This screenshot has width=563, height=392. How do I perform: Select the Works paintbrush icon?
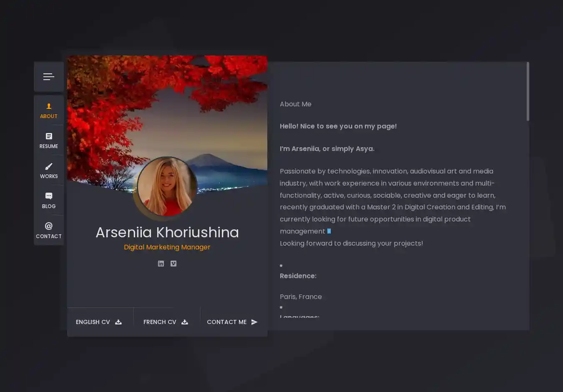(x=49, y=166)
